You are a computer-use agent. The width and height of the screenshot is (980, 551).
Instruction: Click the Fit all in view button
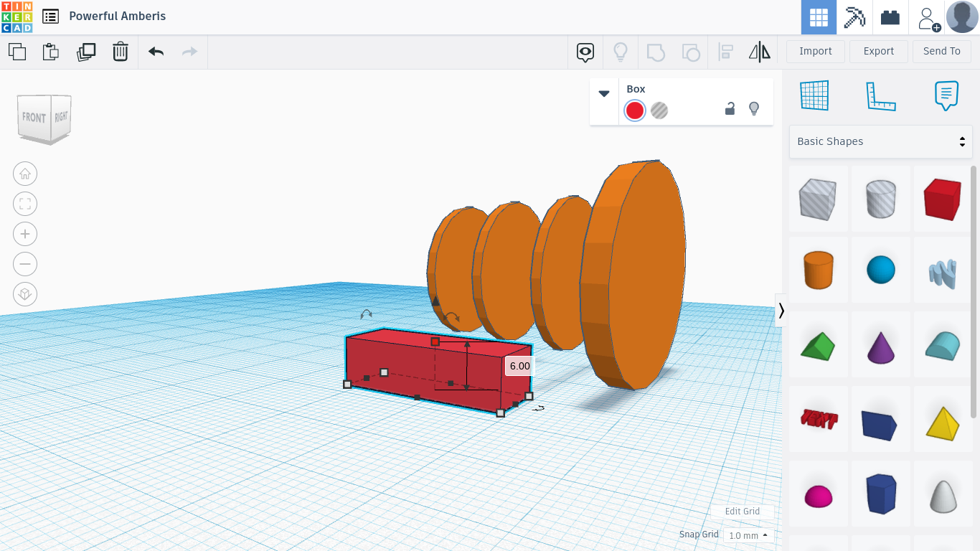pos(25,204)
